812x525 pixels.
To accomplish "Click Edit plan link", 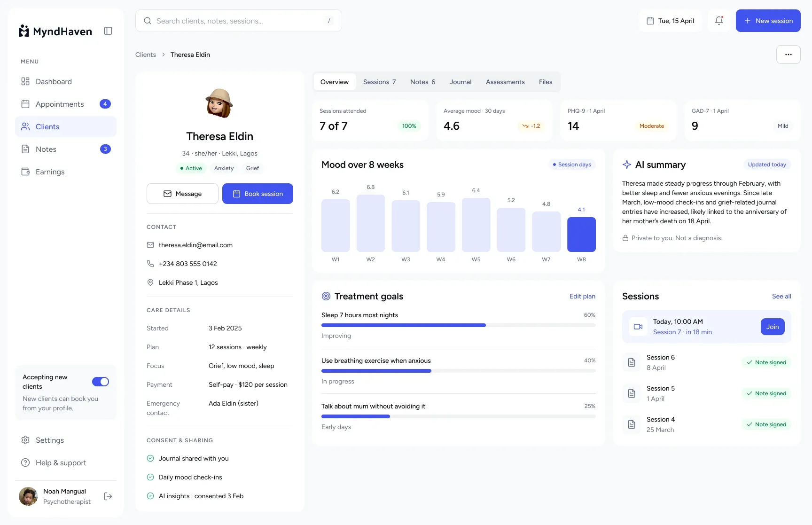I will click(x=582, y=296).
